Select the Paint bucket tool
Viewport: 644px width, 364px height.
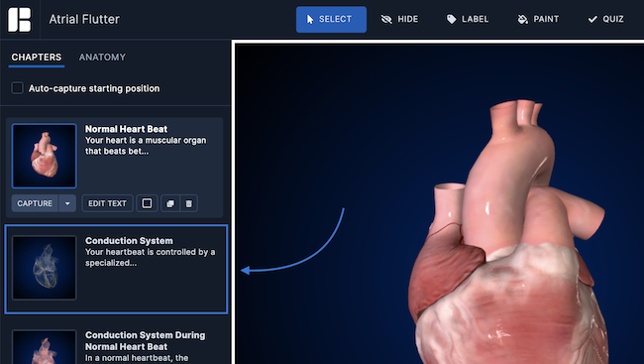[538, 19]
